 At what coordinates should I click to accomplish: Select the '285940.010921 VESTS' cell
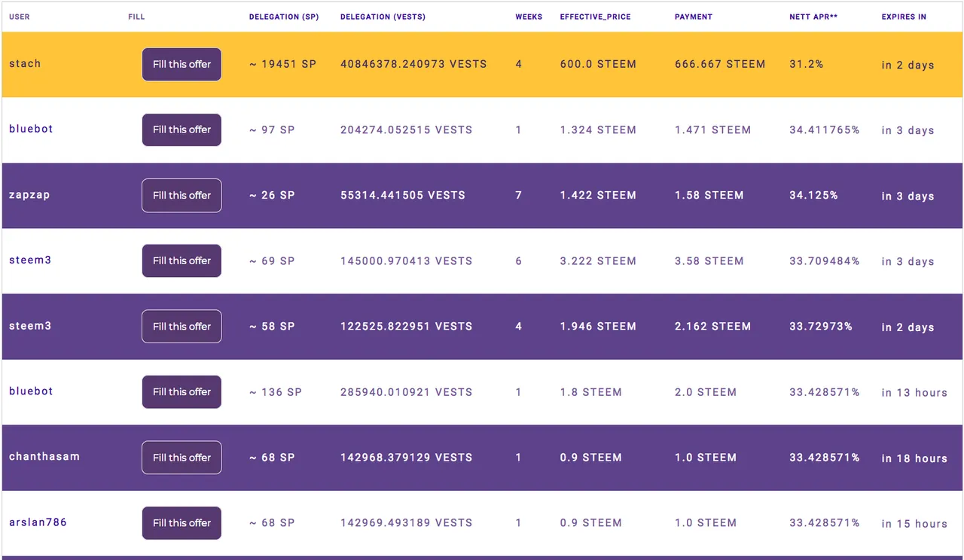(x=407, y=392)
